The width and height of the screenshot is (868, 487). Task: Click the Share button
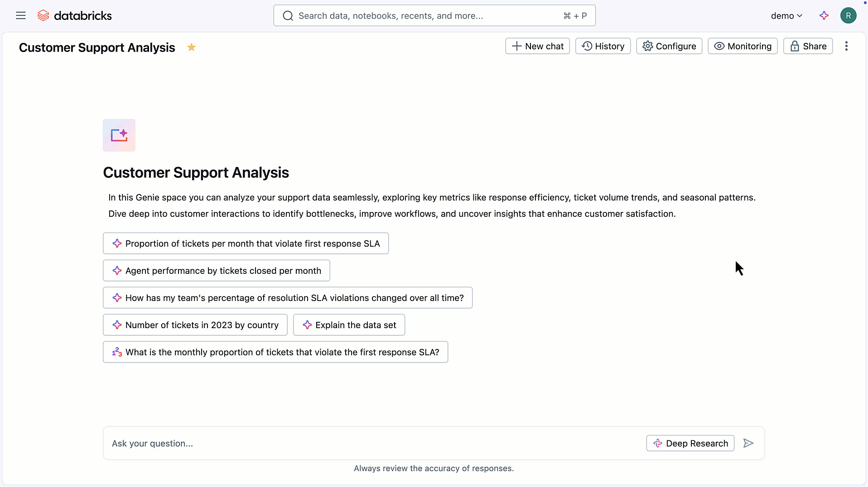point(808,46)
